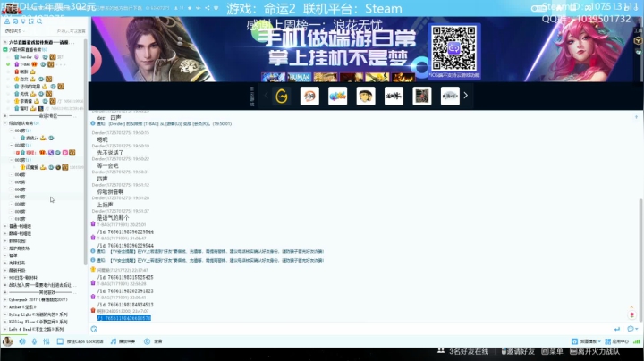The height and width of the screenshot is (361, 644).
Task: Open 菜单 in game overlay bar
Action: tap(552, 351)
